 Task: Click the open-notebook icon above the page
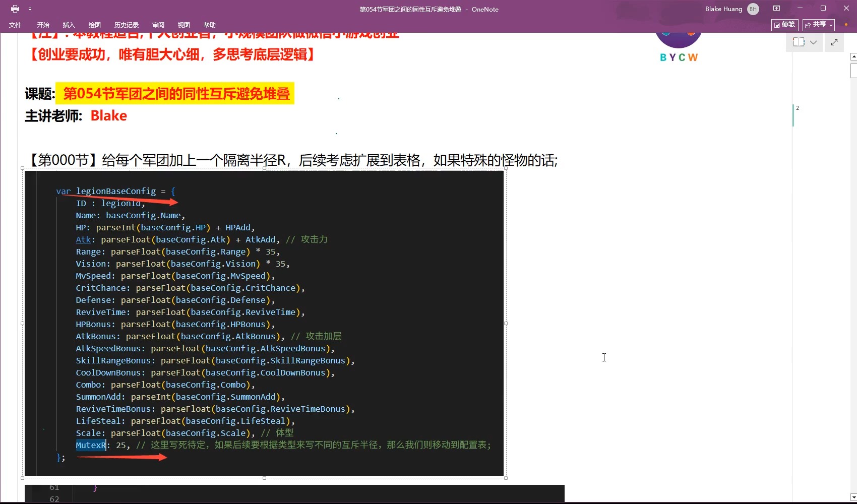tap(800, 42)
